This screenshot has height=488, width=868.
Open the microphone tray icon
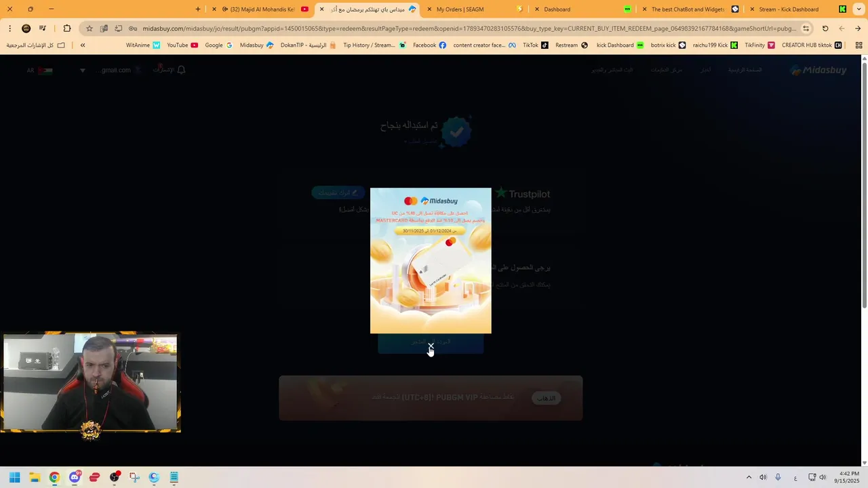pos(778,477)
